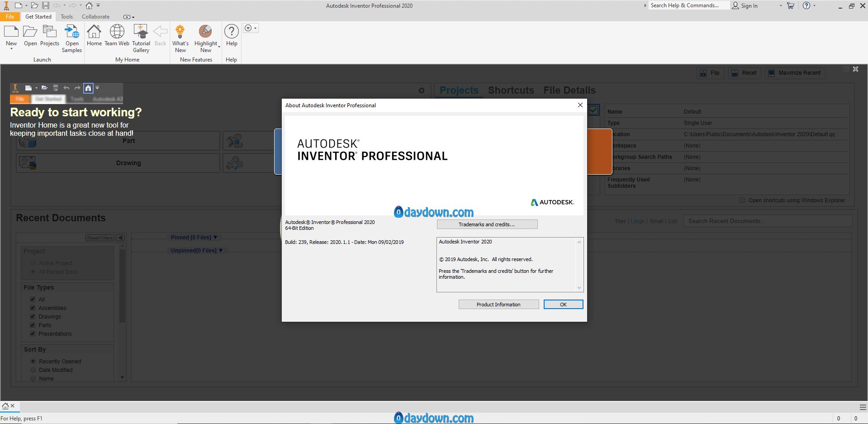The height and width of the screenshot is (424, 868).
Task: Click the Reset button
Action: (744, 73)
